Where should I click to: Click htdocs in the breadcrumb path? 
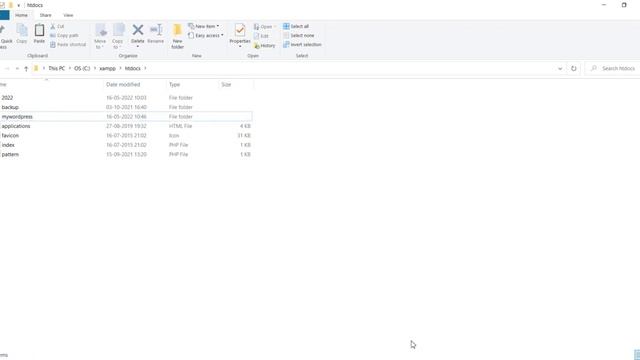133,68
